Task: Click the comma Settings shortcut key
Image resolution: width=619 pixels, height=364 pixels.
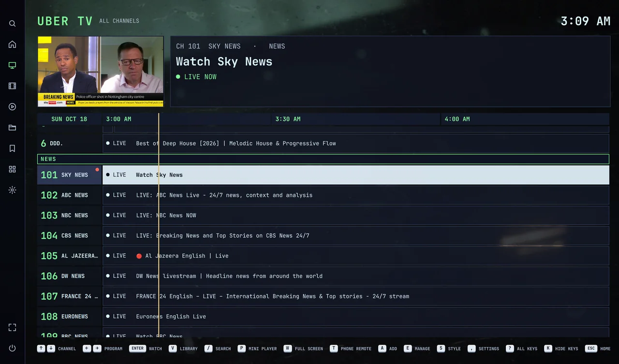Action: 483,349
